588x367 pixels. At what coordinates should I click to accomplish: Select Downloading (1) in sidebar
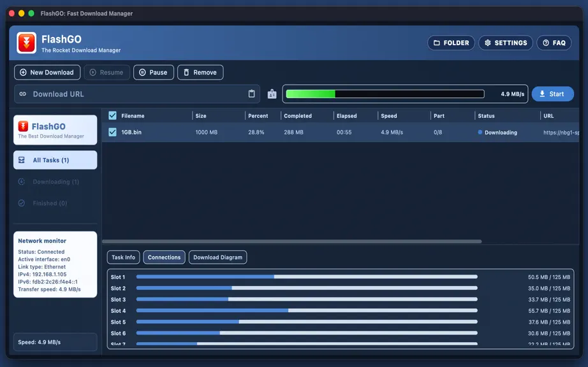[x=55, y=182]
